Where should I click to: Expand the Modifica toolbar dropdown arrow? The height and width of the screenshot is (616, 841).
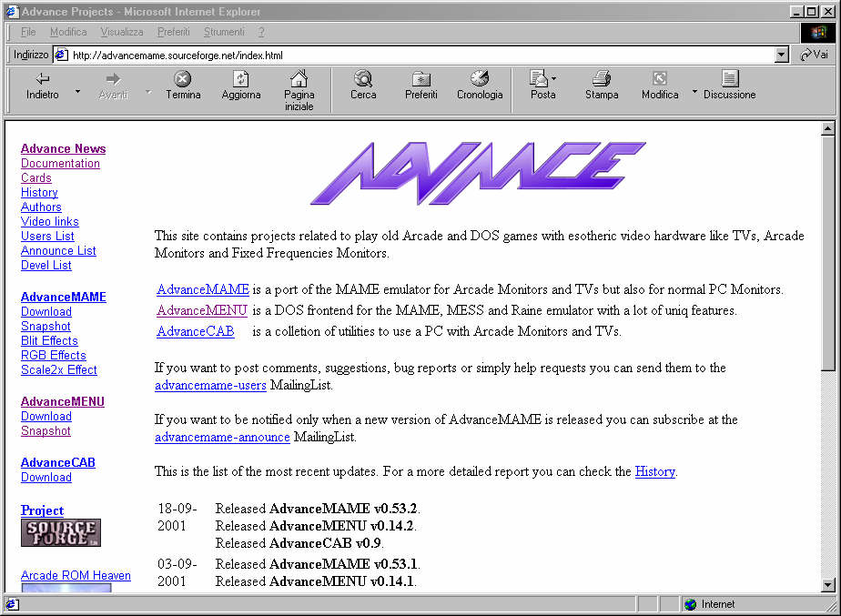point(694,92)
